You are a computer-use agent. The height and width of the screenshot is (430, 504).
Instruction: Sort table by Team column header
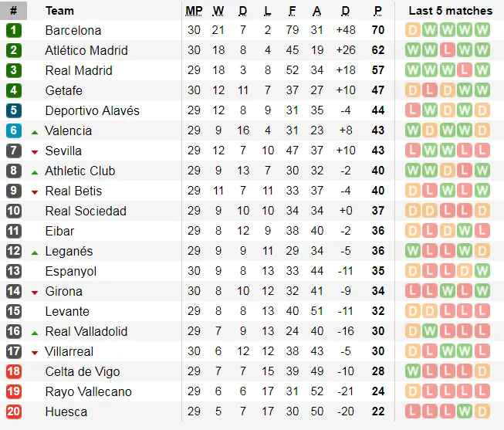point(59,11)
